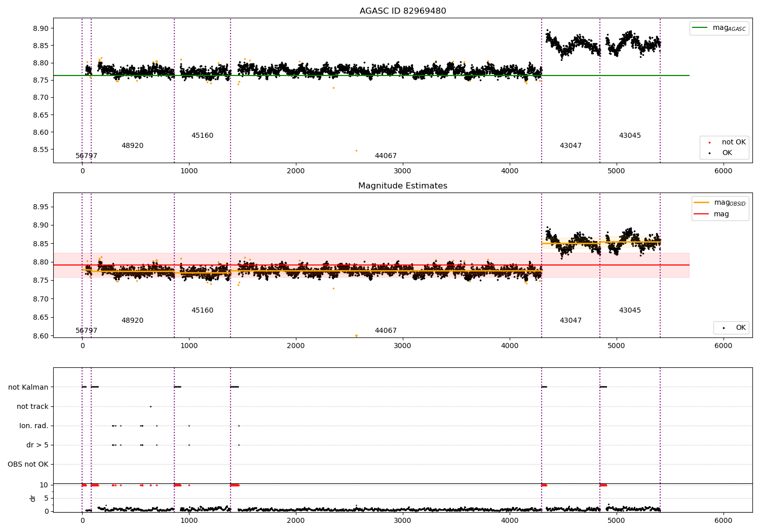The image size is (760, 532).
Task: Click the 8.95 y-tick in Magnitude Estimates plot
Action: click(41, 207)
